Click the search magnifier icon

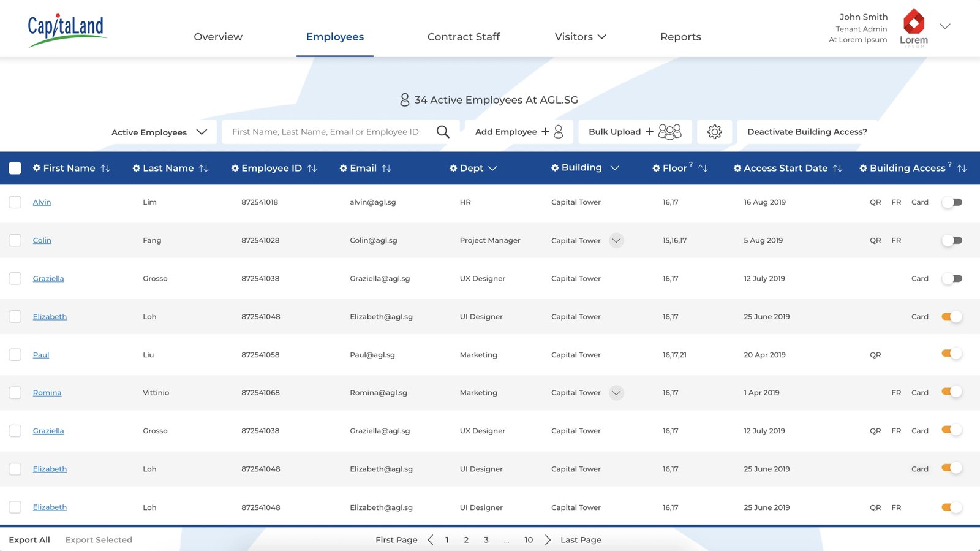pos(443,132)
